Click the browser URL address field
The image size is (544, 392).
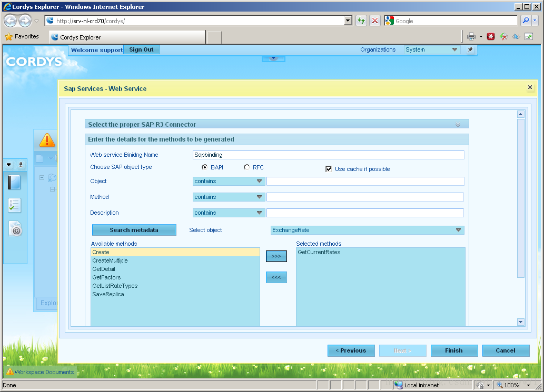tap(199, 21)
